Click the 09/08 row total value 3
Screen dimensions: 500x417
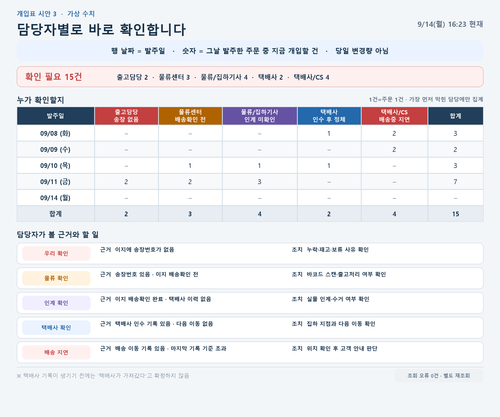point(455,133)
